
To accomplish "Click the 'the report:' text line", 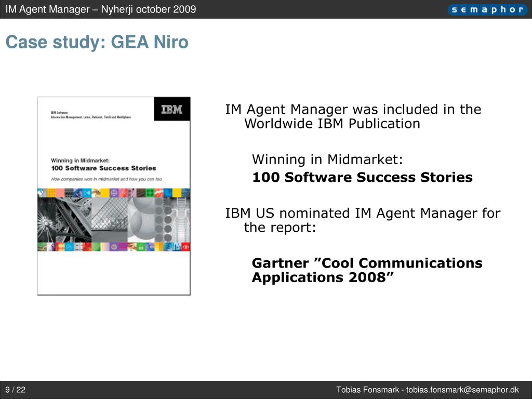I will (x=280, y=228).
